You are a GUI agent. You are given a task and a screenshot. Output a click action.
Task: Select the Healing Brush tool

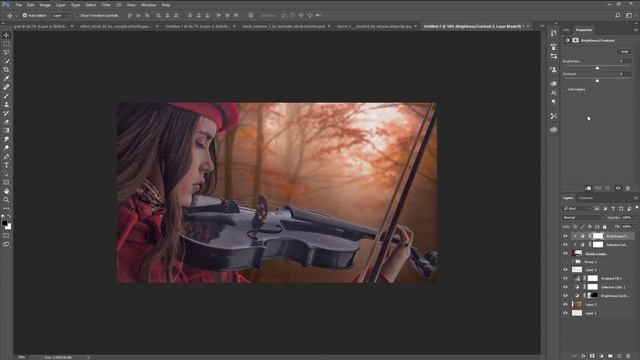click(x=6, y=87)
